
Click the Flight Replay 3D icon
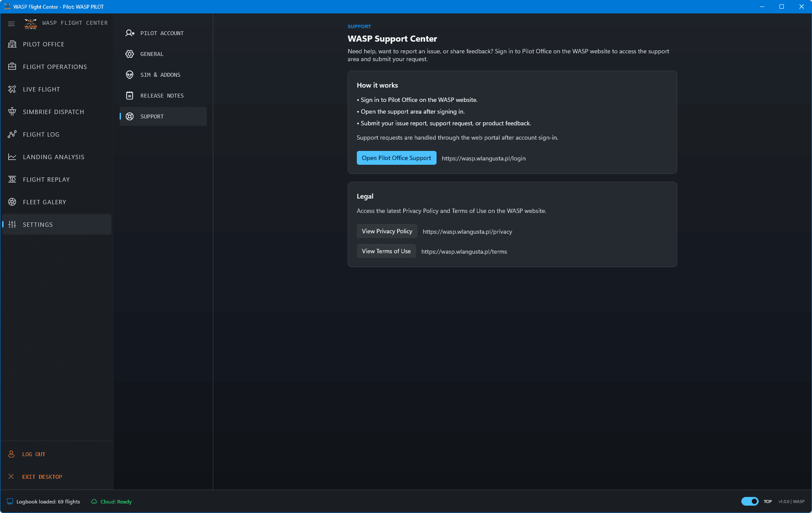coord(12,180)
